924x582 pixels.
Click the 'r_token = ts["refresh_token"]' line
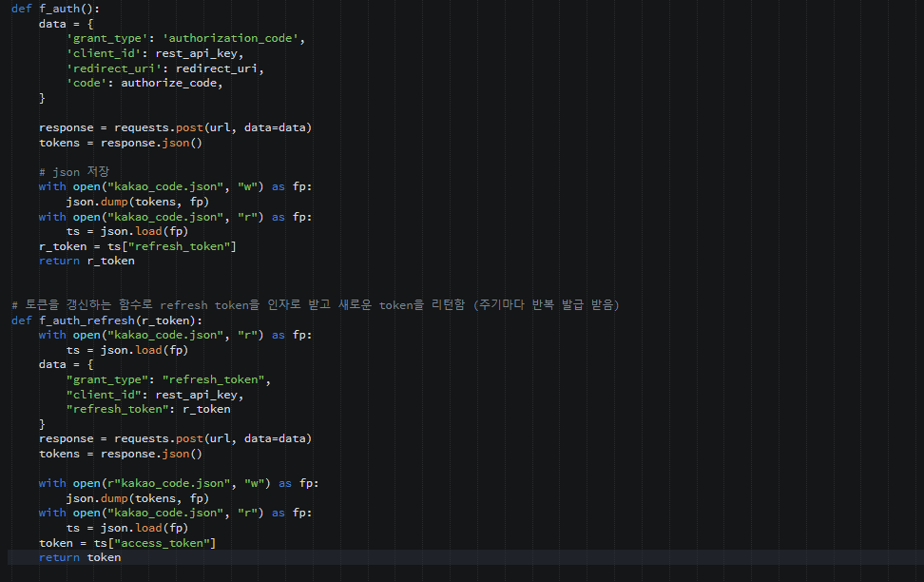[x=137, y=246]
